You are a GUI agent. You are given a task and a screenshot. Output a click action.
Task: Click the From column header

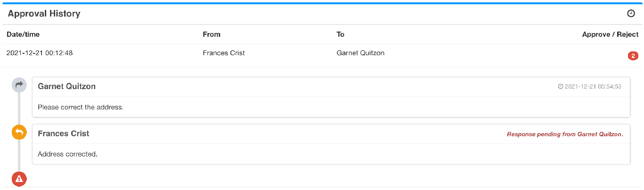pos(211,34)
